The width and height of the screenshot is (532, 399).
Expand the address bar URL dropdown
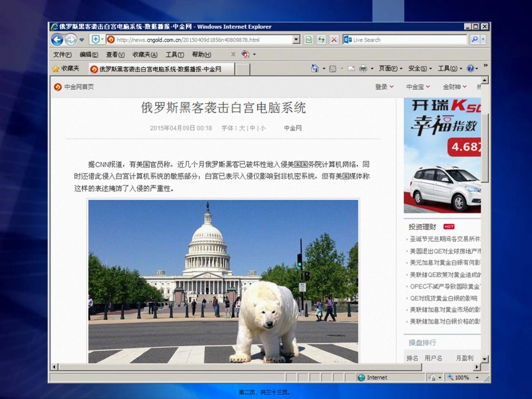click(296, 40)
